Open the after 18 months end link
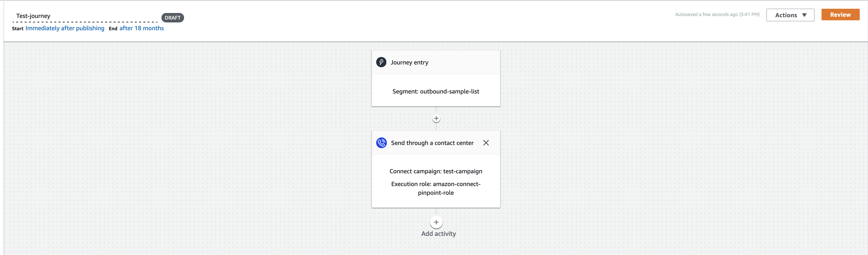The image size is (868, 255). point(142,28)
